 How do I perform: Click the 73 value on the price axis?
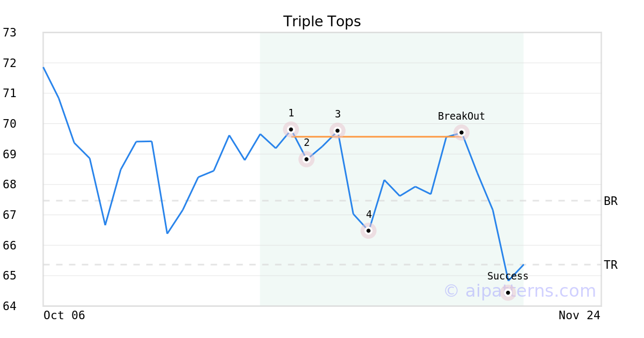10,33
